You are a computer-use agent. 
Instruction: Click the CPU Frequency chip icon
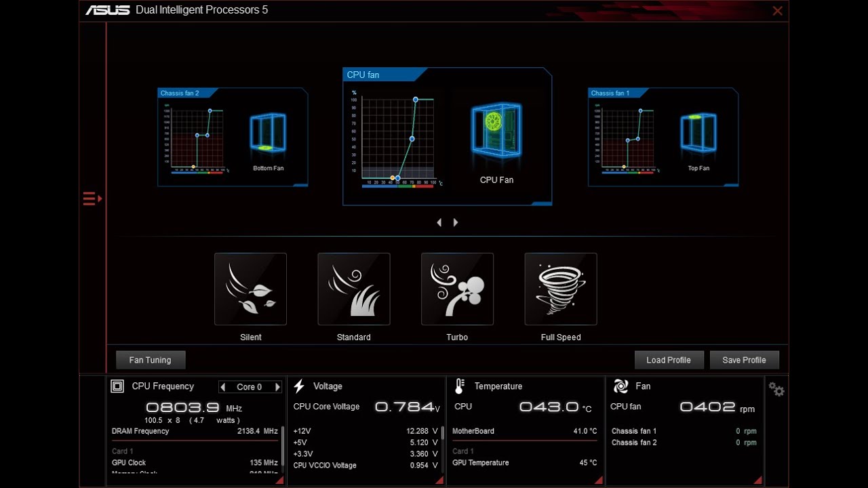point(117,386)
